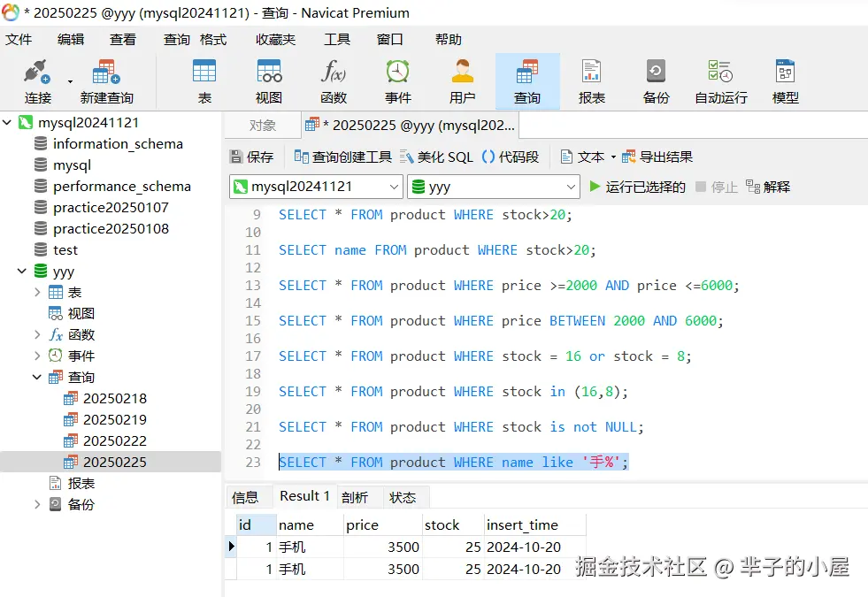Open the 编辑 menu
This screenshot has height=597, width=868.
pos(71,39)
